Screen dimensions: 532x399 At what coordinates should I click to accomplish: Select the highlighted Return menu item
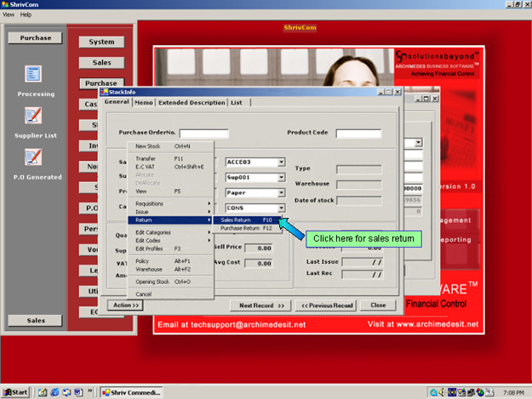170,220
